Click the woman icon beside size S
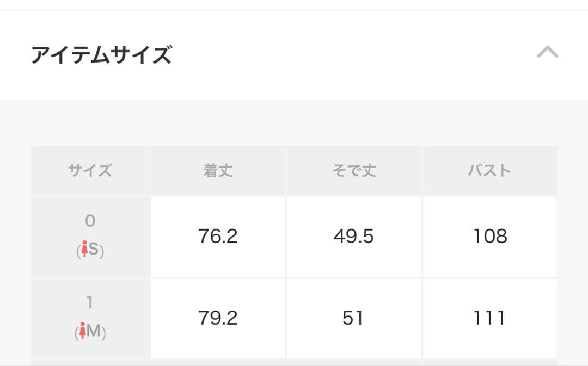 click(84, 251)
